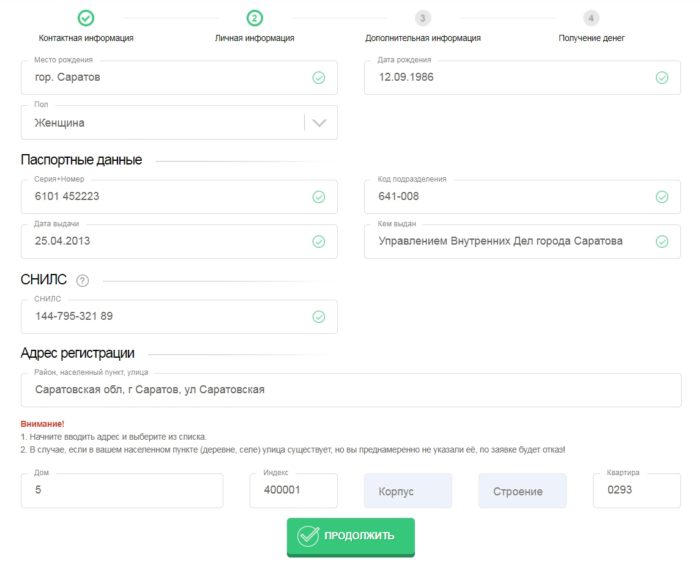Click the validation checkmark in Место рождения
This screenshot has height=562, width=700.
pos(319,77)
